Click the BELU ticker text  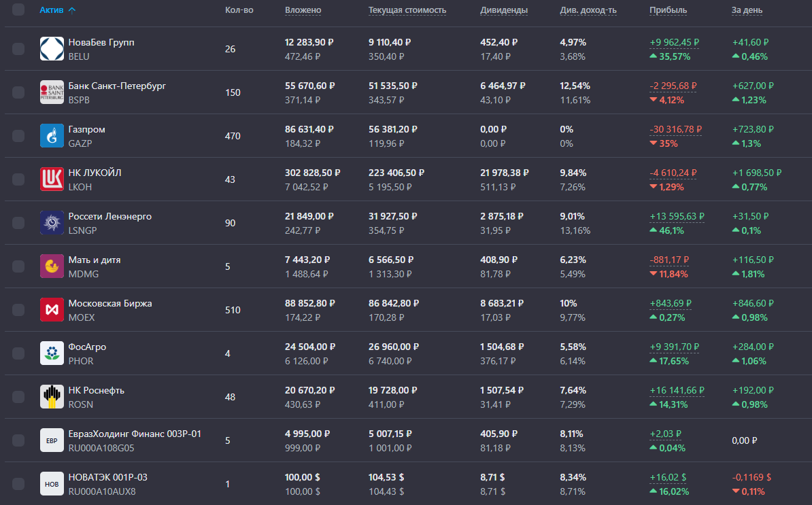click(79, 56)
